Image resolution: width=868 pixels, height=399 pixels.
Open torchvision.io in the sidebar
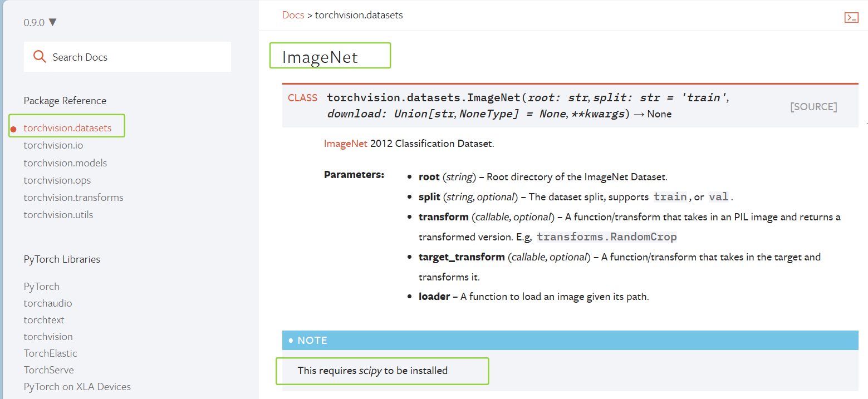coord(53,145)
